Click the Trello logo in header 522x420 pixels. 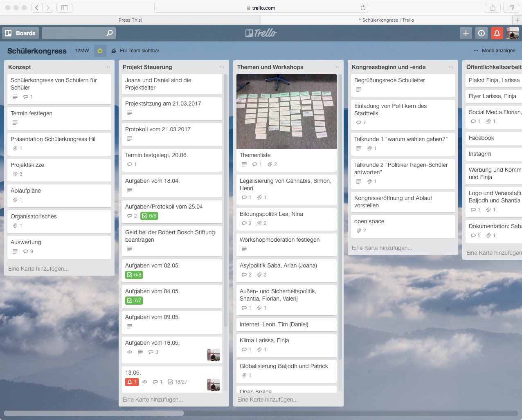click(261, 33)
